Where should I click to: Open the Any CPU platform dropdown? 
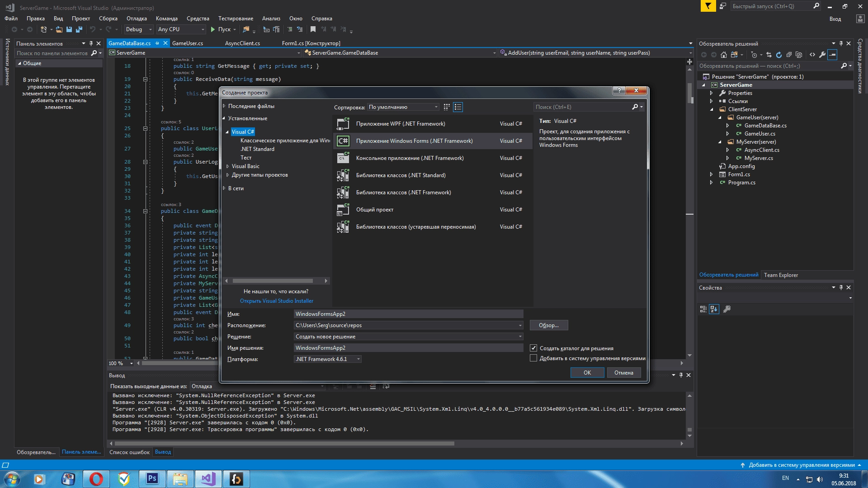[x=181, y=29]
